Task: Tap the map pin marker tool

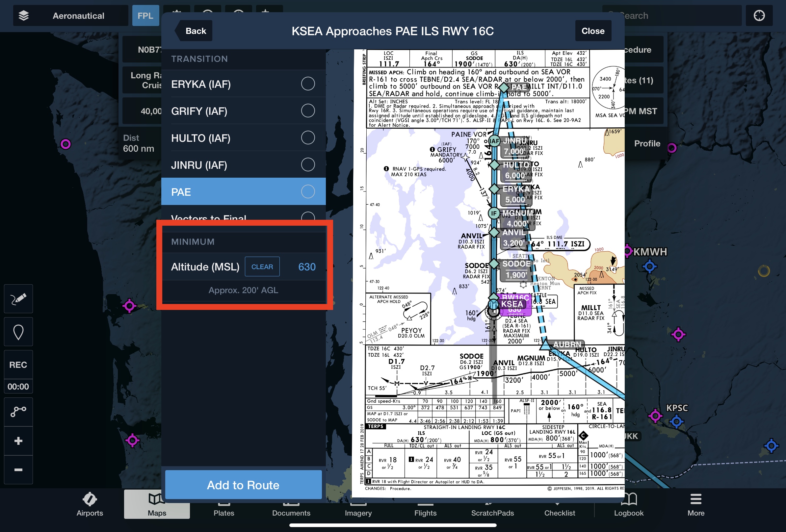Action: (x=18, y=332)
